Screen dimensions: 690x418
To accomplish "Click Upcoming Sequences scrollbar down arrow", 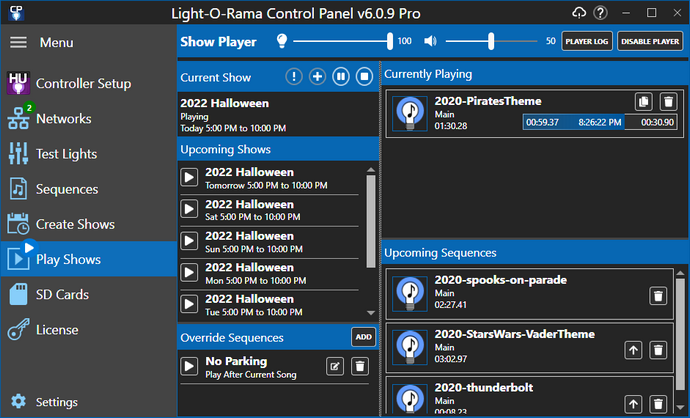I will [680, 407].
